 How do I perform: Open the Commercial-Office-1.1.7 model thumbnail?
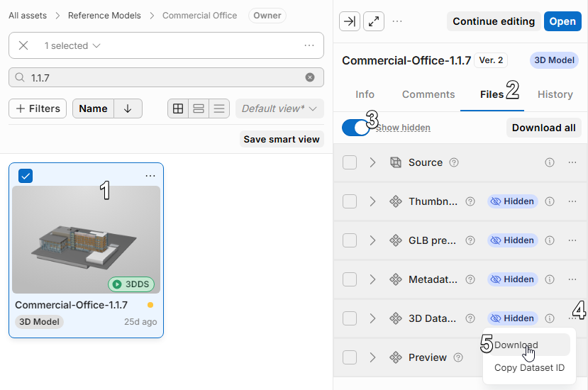86,240
